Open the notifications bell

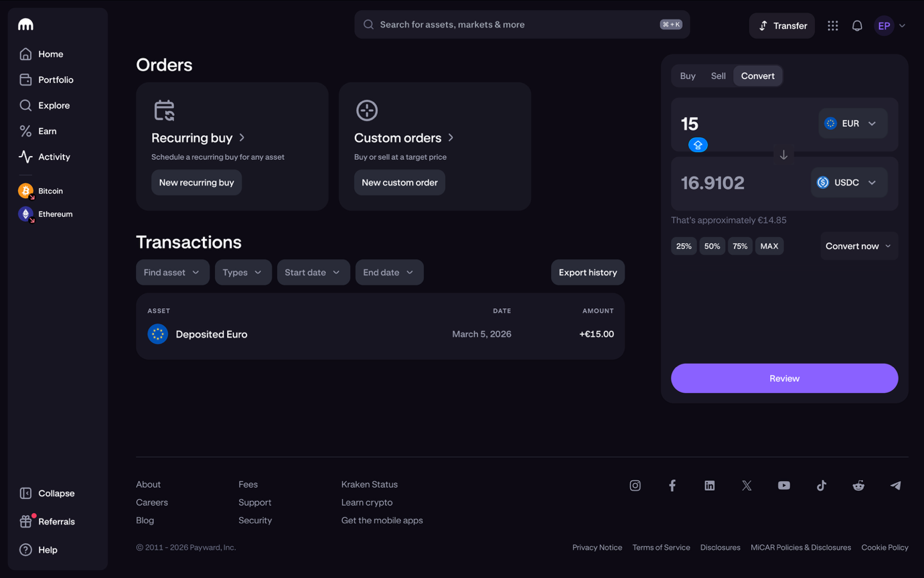857,25
